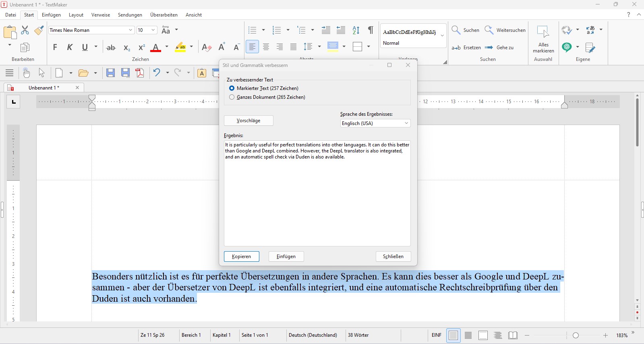Viewport: 644px width, 344px height.
Task: Toggle formatting marks pilcrow icon
Action: tap(371, 30)
